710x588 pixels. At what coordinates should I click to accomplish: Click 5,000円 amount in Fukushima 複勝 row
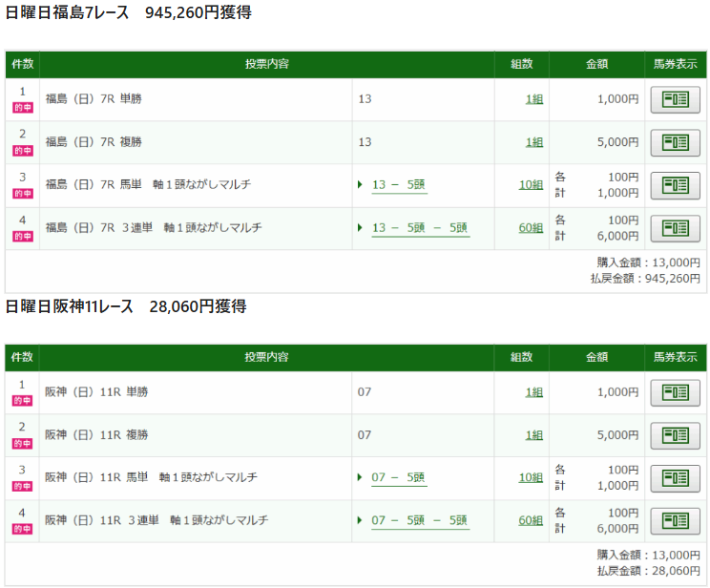click(617, 142)
